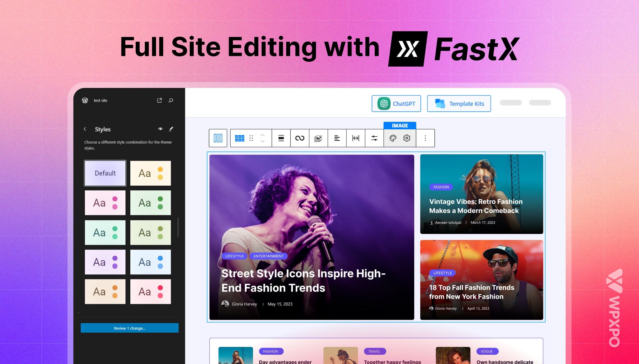The image size is (639, 364).
Task: Select the yellow Aa style variation
Action: [151, 173]
